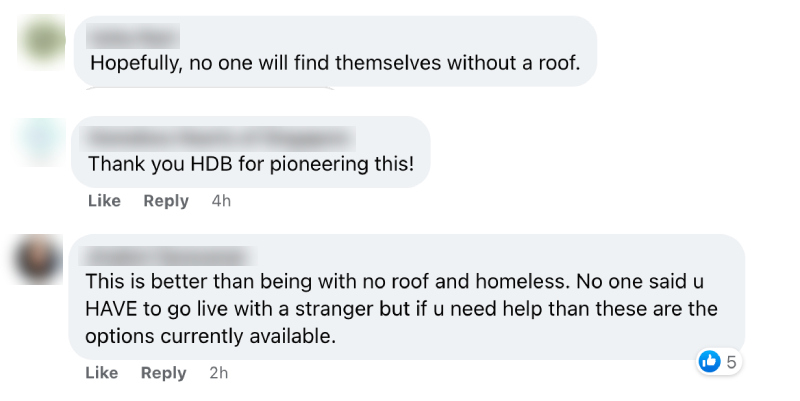Open the dark avatar of the third commenter
800x401 pixels.
tap(45, 260)
